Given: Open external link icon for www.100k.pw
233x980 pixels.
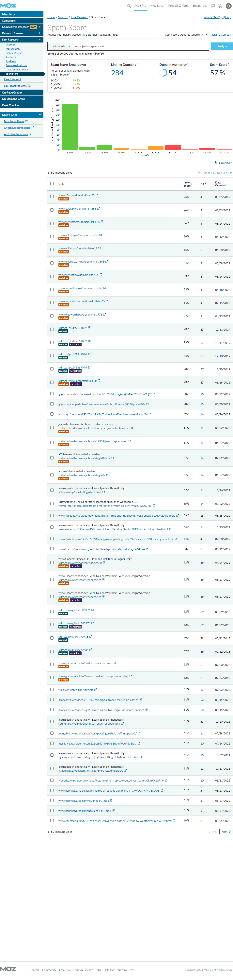Looking at the screenshot, I should [99, 209].
